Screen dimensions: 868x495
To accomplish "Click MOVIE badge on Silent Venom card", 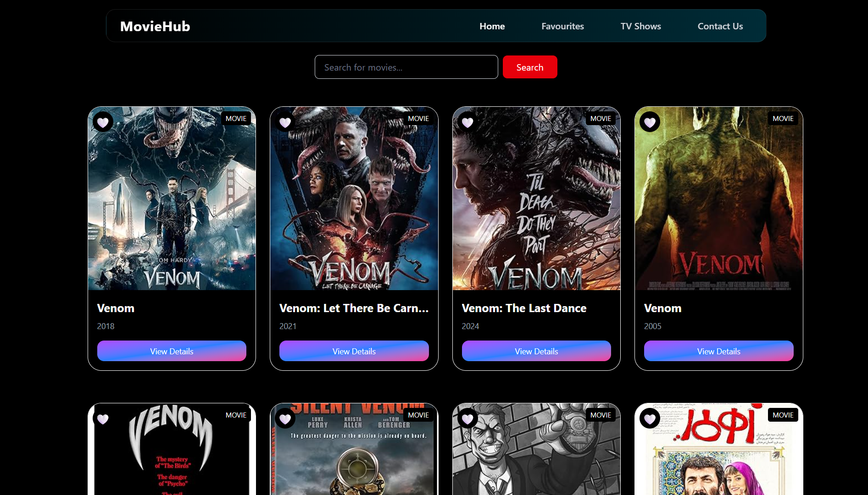I will point(418,415).
